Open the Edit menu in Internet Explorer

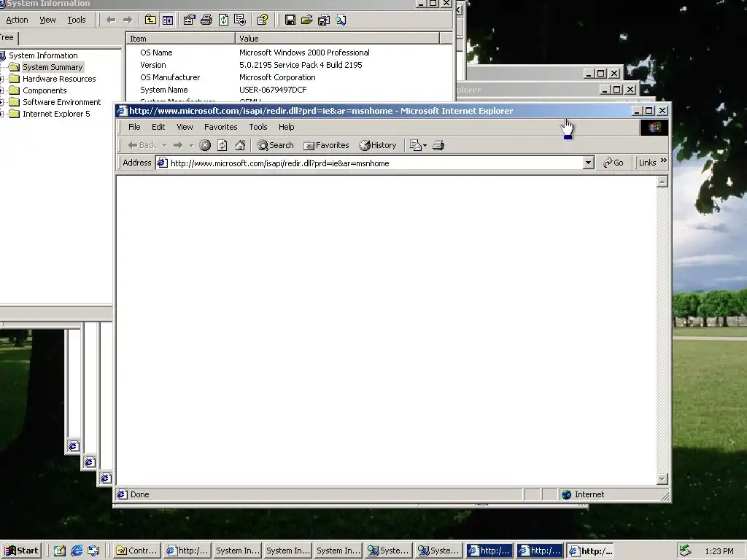pos(158,127)
